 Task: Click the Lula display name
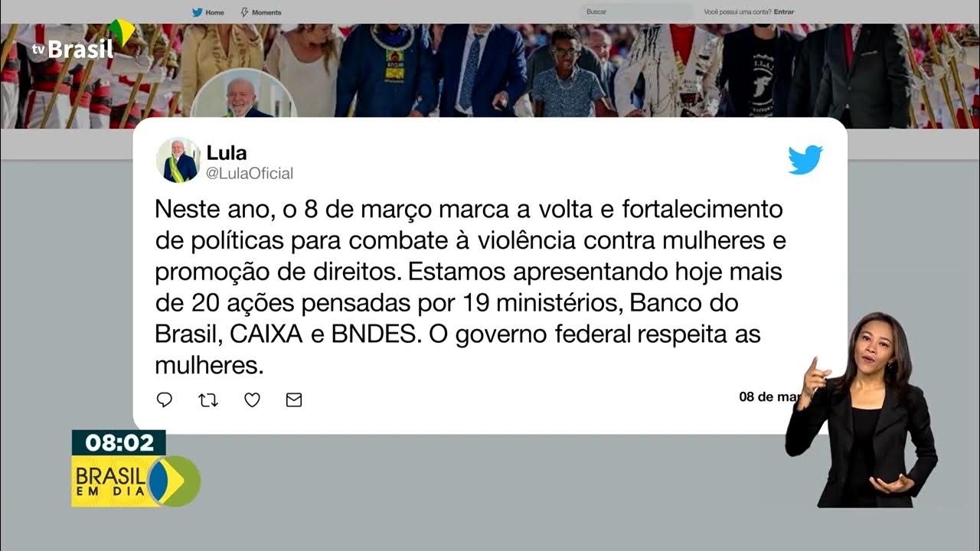(x=227, y=153)
